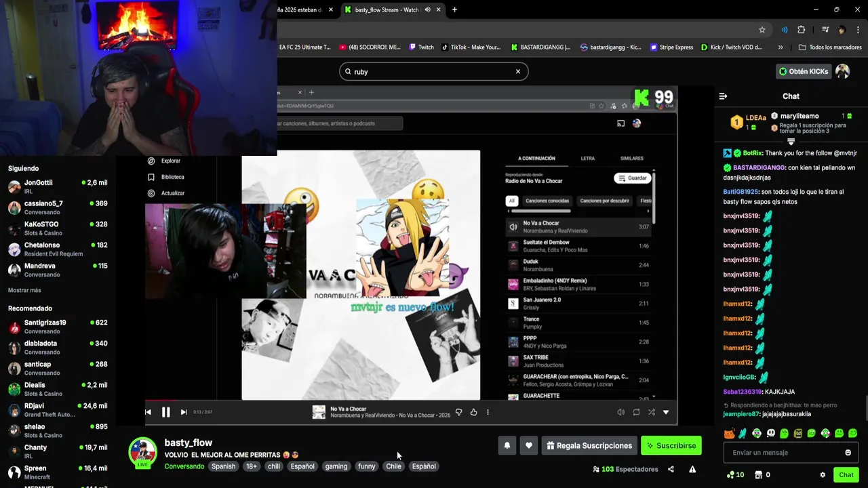Open Chrome media control icon

(825, 30)
